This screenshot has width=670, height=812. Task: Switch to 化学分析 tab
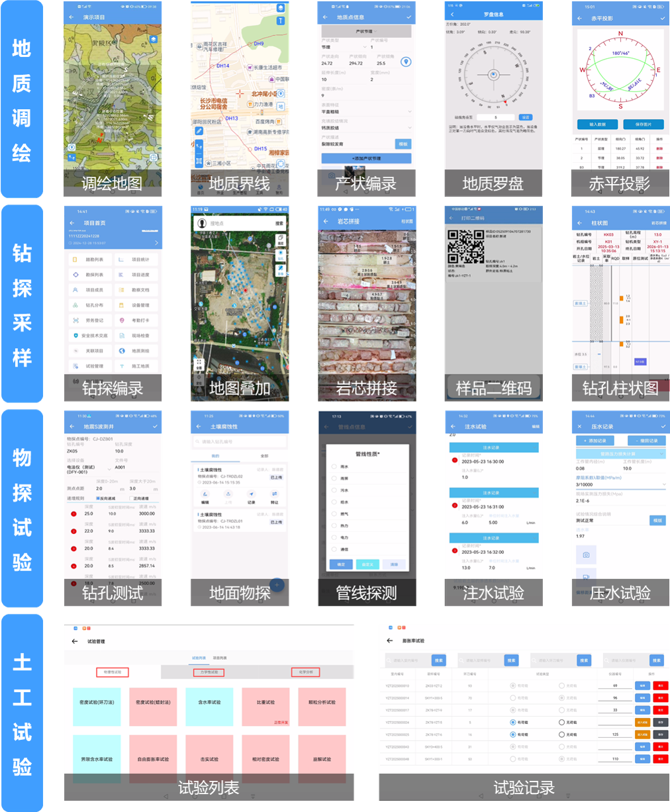click(x=305, y=672)
